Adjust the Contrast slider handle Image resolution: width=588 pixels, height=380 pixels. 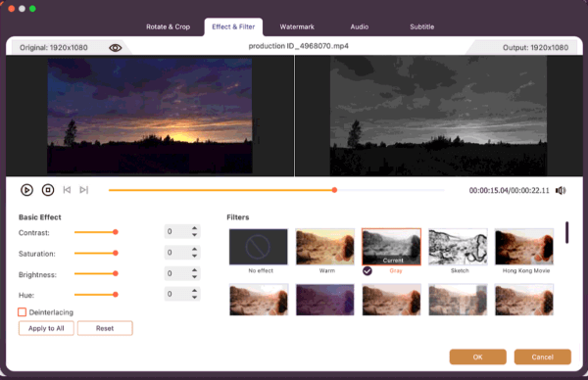click(116, 232)
